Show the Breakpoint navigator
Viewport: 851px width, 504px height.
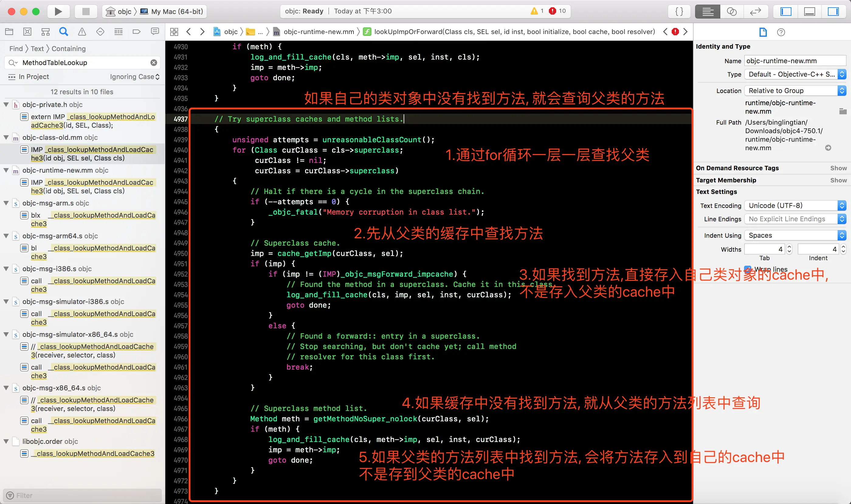[x=136, y=32]
